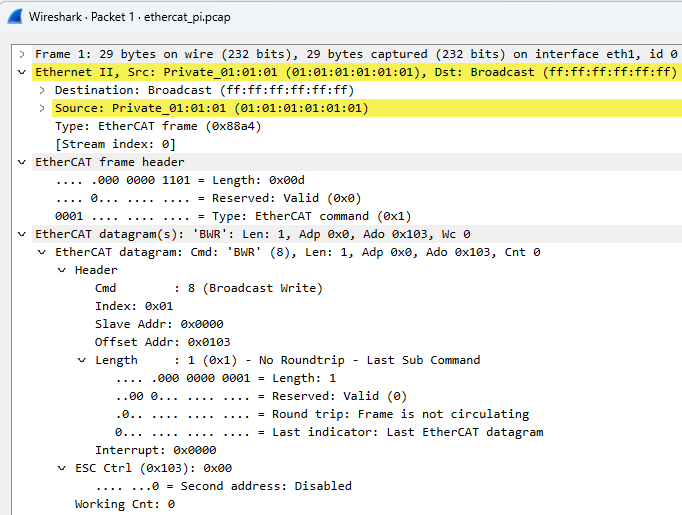Select the Index: 0x01 field
The width and height of the screenshot is (682, 515).
[134, 306]
